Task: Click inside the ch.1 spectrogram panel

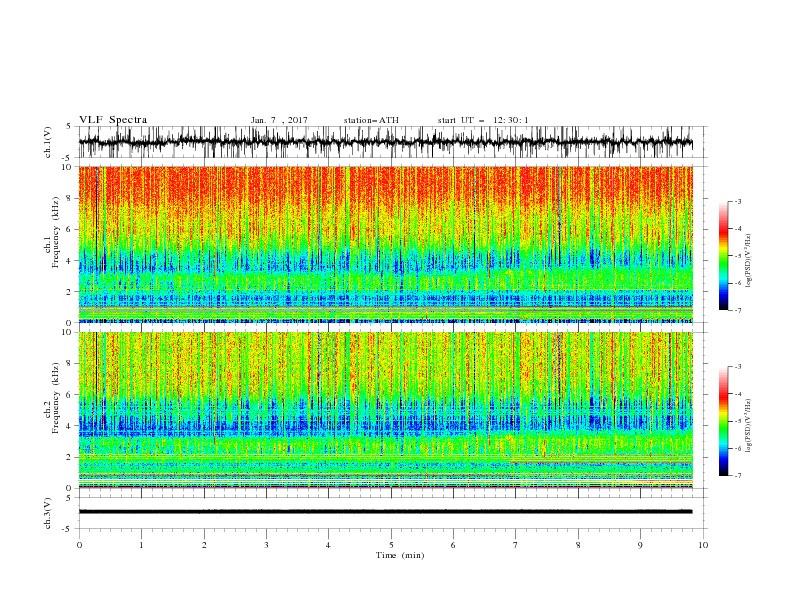Action: [x=385, y=244]
